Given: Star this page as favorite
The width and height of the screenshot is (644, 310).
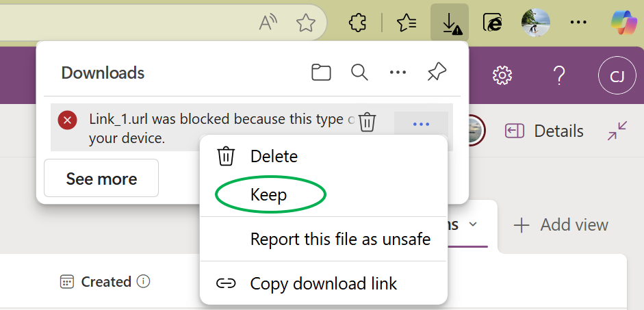Looking at the screenshot, I should point(305,23).
